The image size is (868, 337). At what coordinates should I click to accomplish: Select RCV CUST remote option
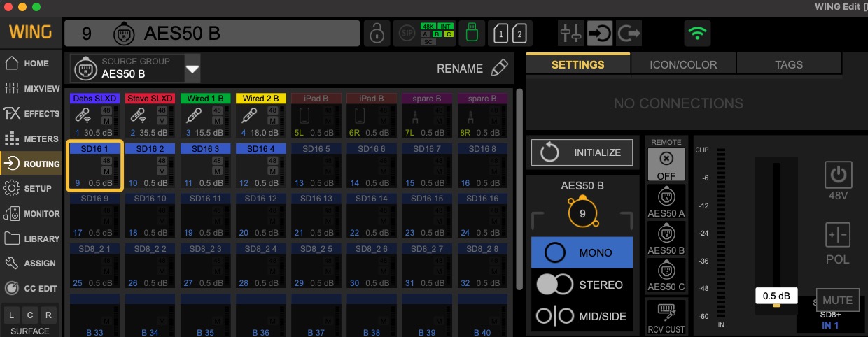(666, 316)
